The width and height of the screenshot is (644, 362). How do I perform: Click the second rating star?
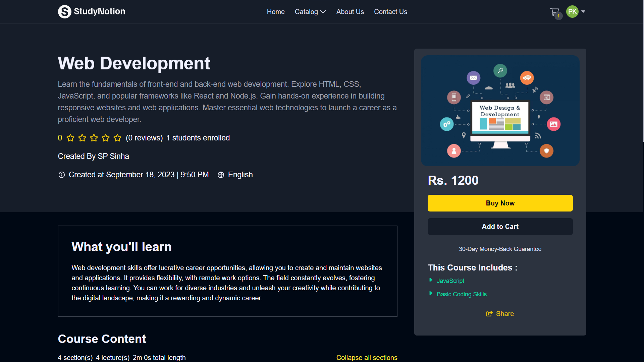click(x=82, y=138)
